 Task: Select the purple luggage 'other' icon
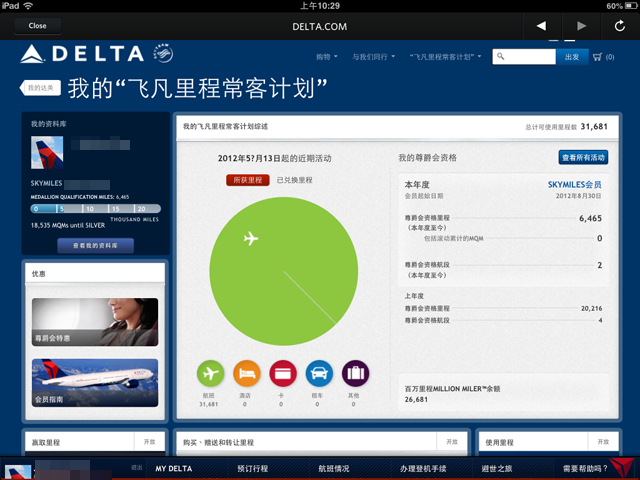[356, 373]
